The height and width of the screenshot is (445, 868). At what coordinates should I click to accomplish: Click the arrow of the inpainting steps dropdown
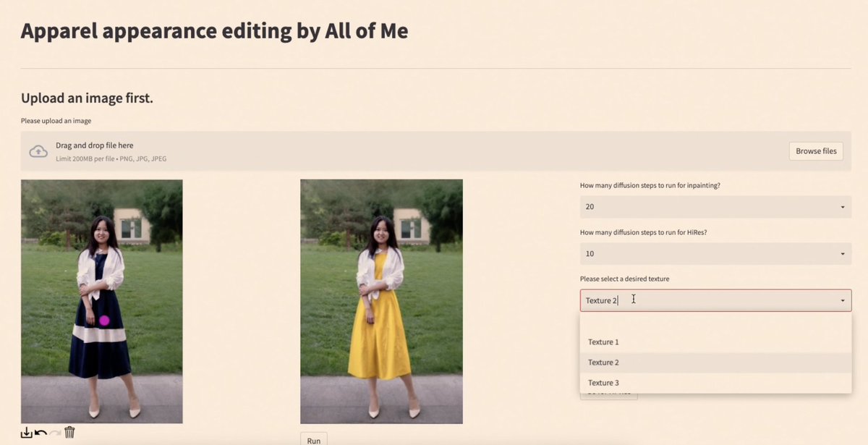point(843,208)
